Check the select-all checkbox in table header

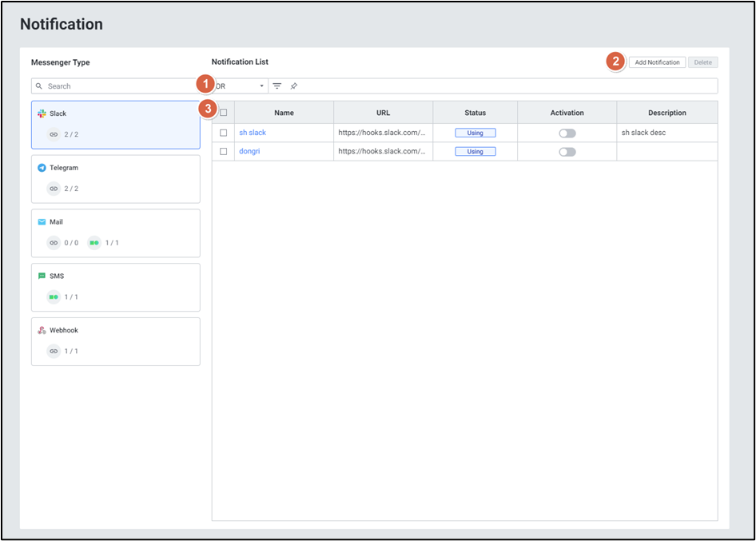[224, 113]
